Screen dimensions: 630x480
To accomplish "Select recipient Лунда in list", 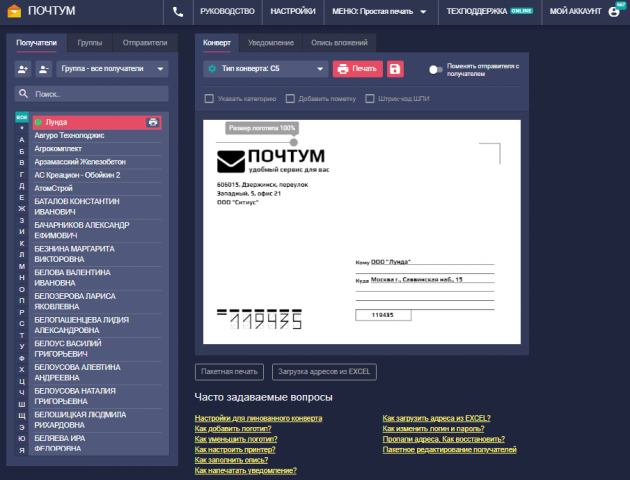I will (x=97, y=122).
